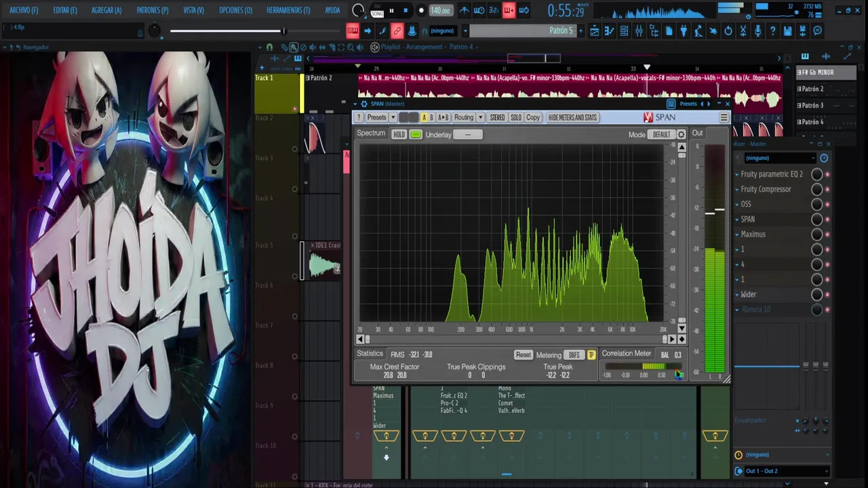Click the 140.000 tempo field

coord(440,10)
